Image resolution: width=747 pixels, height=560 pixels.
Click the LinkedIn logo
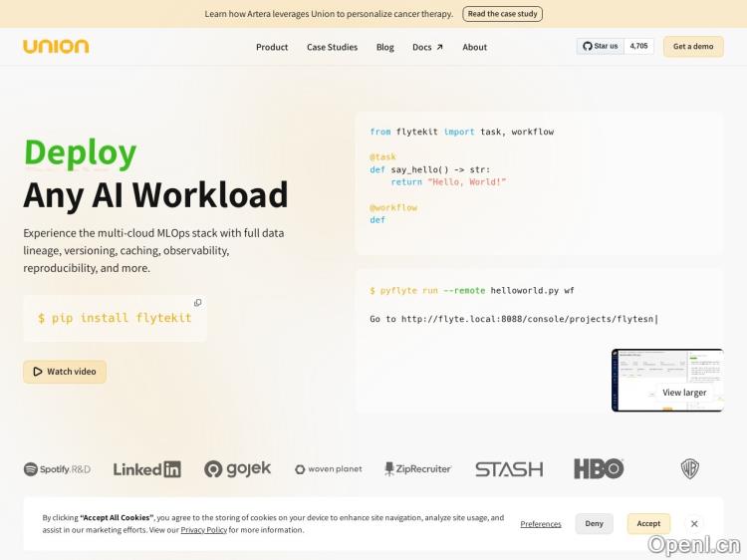pyautogui.click(x=146, y=469)
